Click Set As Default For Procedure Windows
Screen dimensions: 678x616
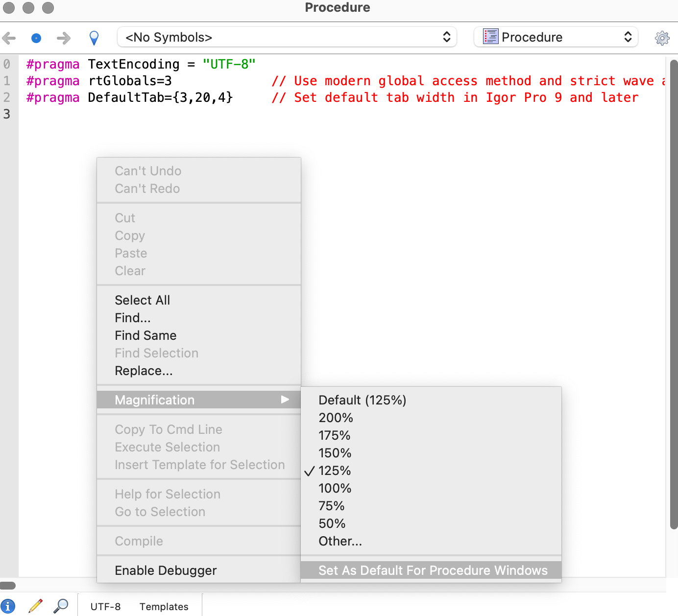433,570
